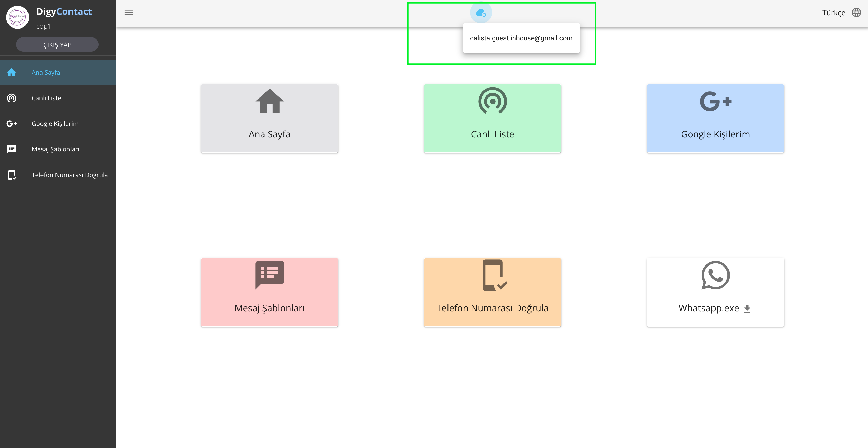
Task: Open the pink Mesaj Şablonları card
Action: pyautogui.click(x=269, y=292)
